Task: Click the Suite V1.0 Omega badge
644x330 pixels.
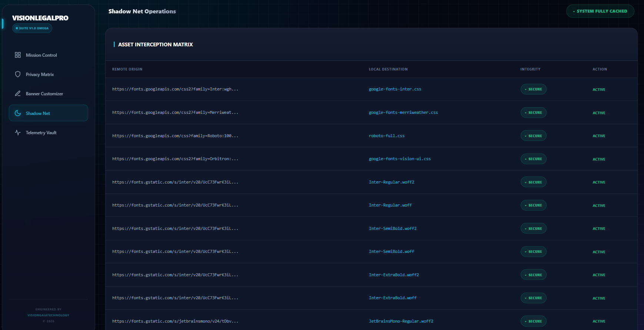Action: 32,28
